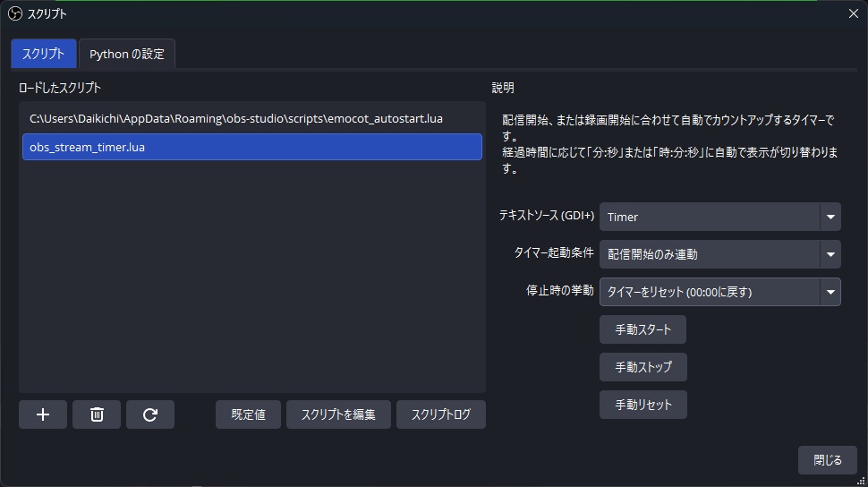
Task: Click the 手動スタート button
Action: click(x=642, y=329)
